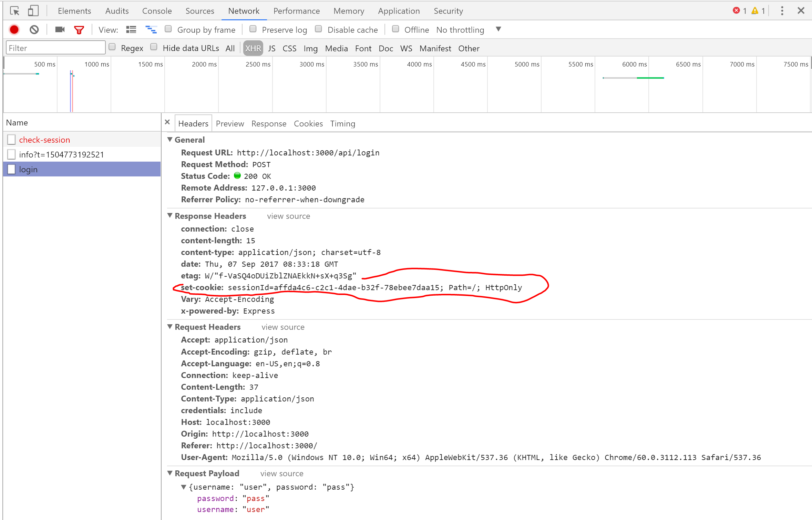Click the capture screenshots camera icon
The height and width of the screenshot is (520, 812).
(x=60, y=30)
